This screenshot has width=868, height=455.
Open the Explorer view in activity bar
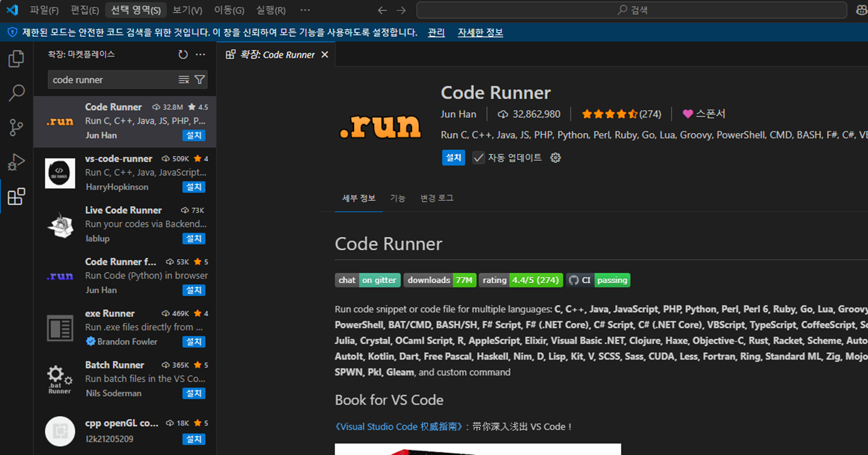pos(16,59)
